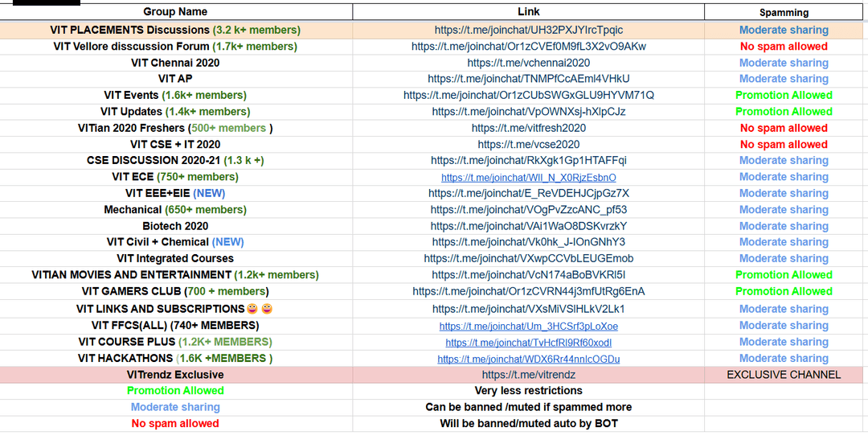Select Moderate sharing in the Biotech 2020 row

pyautogui.click(x=784, y=226)
